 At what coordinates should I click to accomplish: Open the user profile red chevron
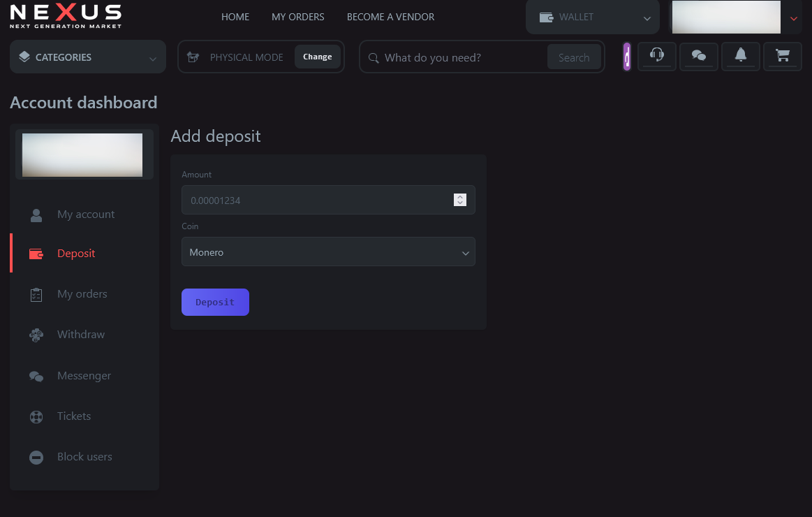(x=793, y=19)
